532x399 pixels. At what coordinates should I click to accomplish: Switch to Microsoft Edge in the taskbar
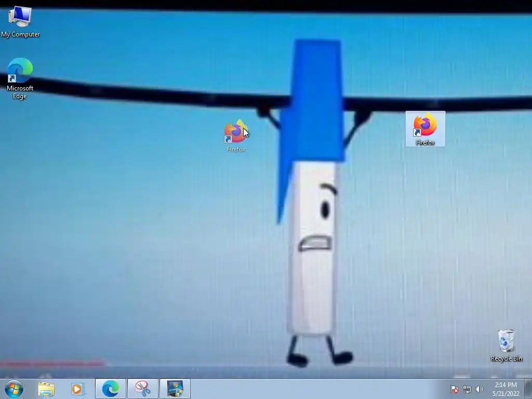coord(111,389)
